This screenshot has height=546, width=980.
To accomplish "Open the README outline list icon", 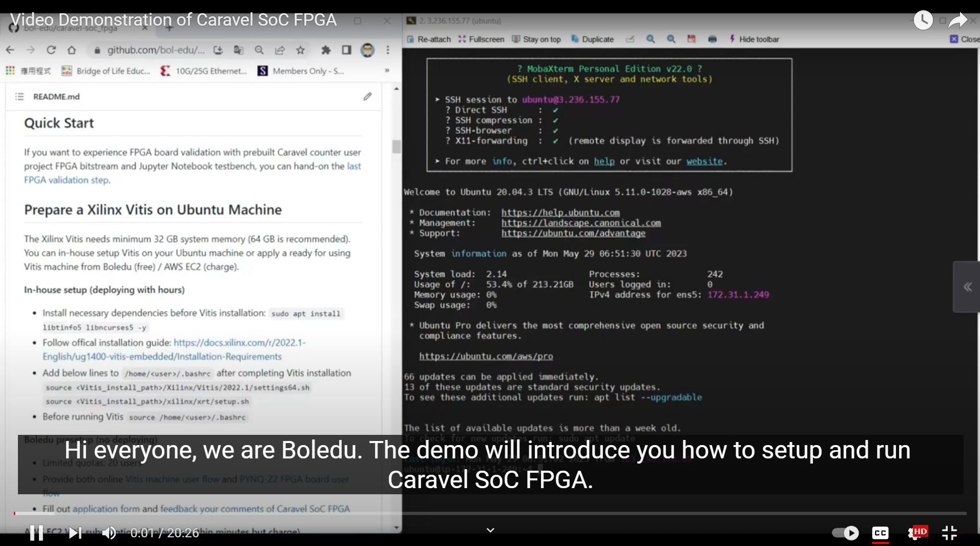I will click(19, 96).
